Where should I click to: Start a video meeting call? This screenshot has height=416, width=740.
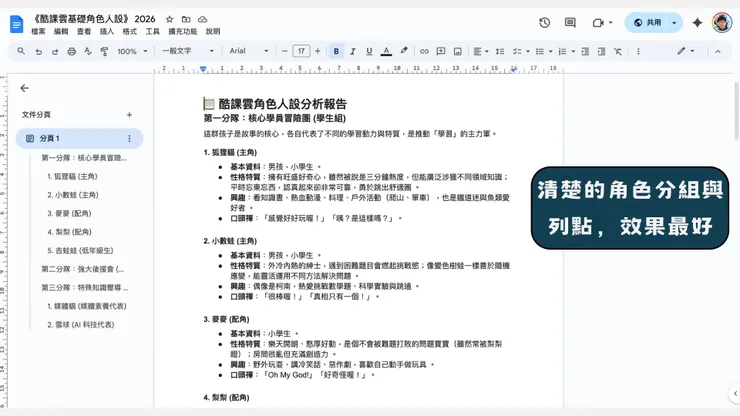coord(598,23)
